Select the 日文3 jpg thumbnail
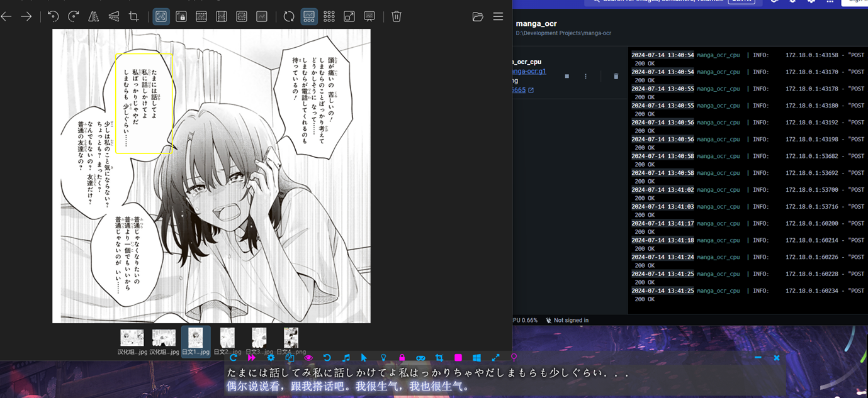The image size is (868, 398). [259, 341]
